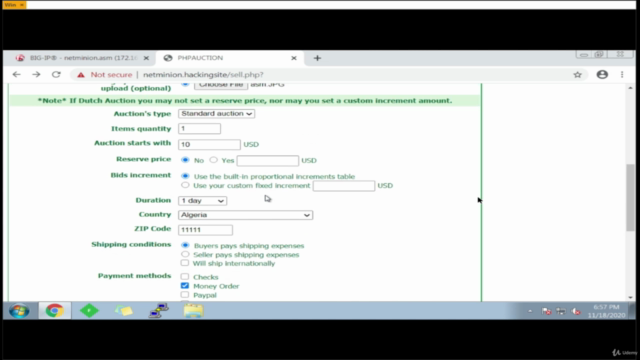This screenshot has width=640, height=360.
Task: Click the scrollbar down arrow
Action: click(x=630, y=298)
